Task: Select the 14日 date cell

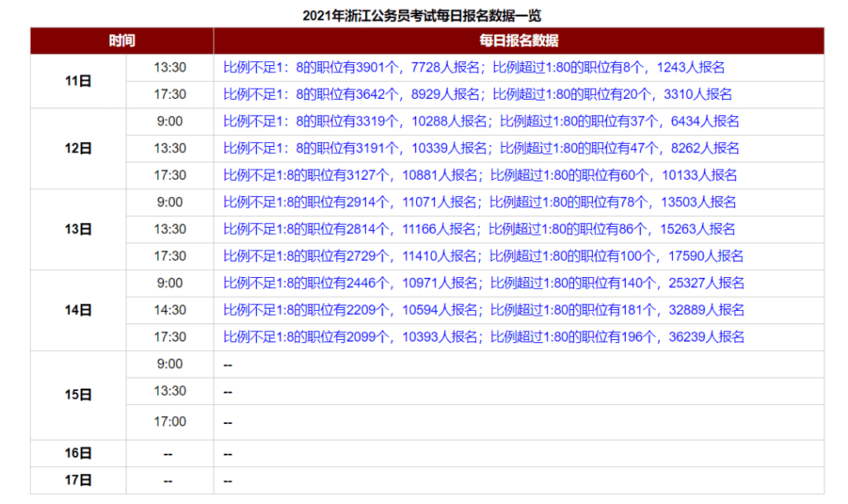Action: [79, 310]
